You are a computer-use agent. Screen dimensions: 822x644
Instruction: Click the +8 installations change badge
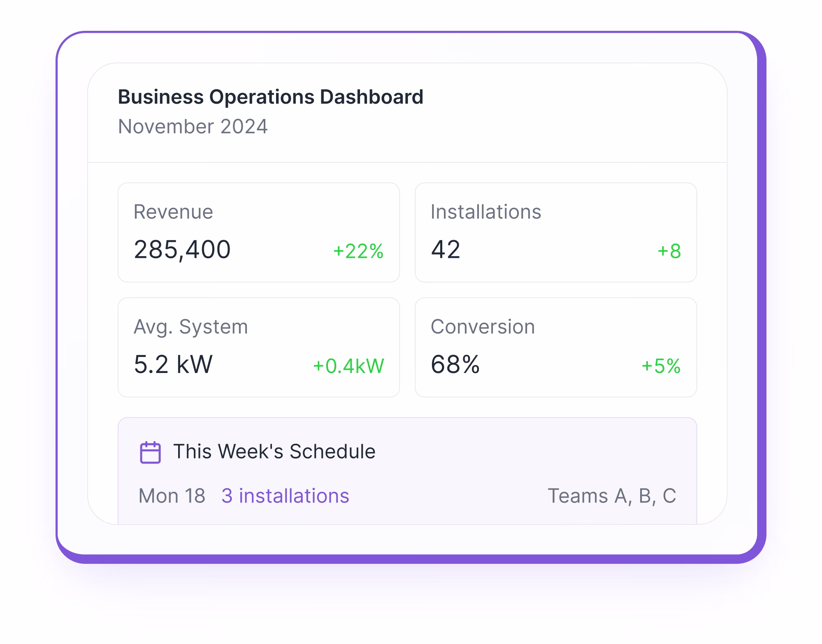(669, 251)
